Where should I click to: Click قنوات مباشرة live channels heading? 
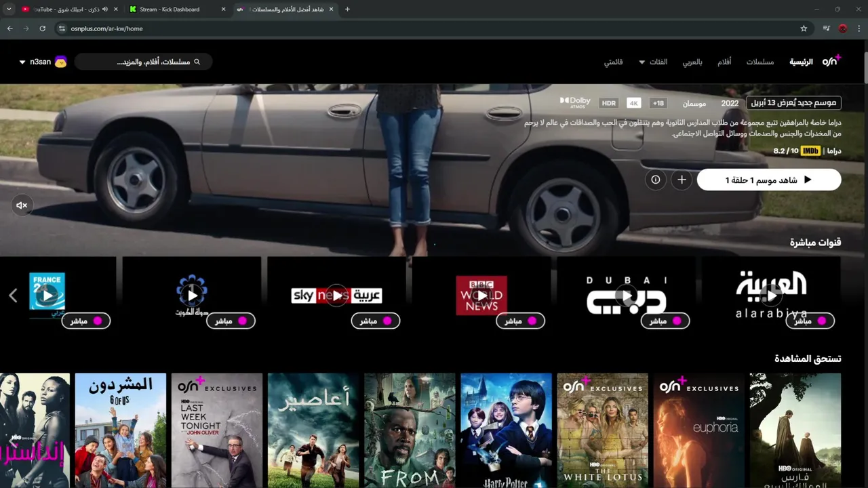tap(815, 242)
